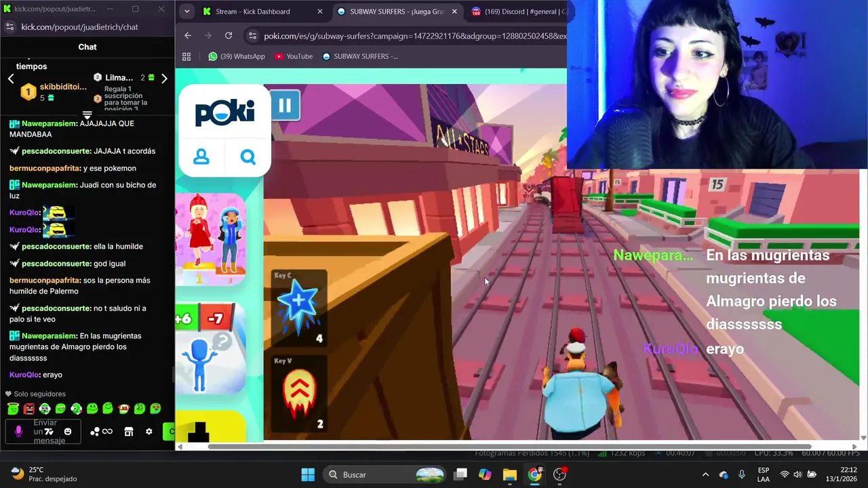
Task: Open the Windows Start menu
Action: coord(308,474)
